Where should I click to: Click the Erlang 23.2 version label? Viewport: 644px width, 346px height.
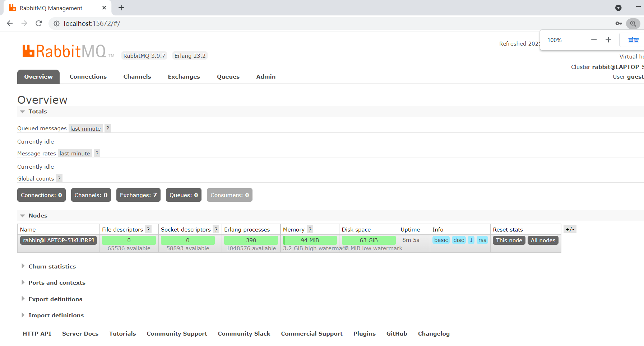click(190, 56)
